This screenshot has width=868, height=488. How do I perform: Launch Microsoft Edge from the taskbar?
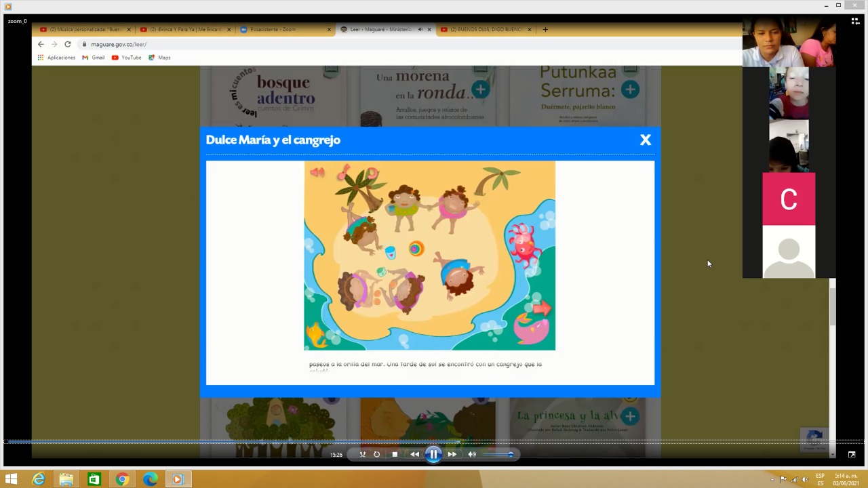coord(150,479)
